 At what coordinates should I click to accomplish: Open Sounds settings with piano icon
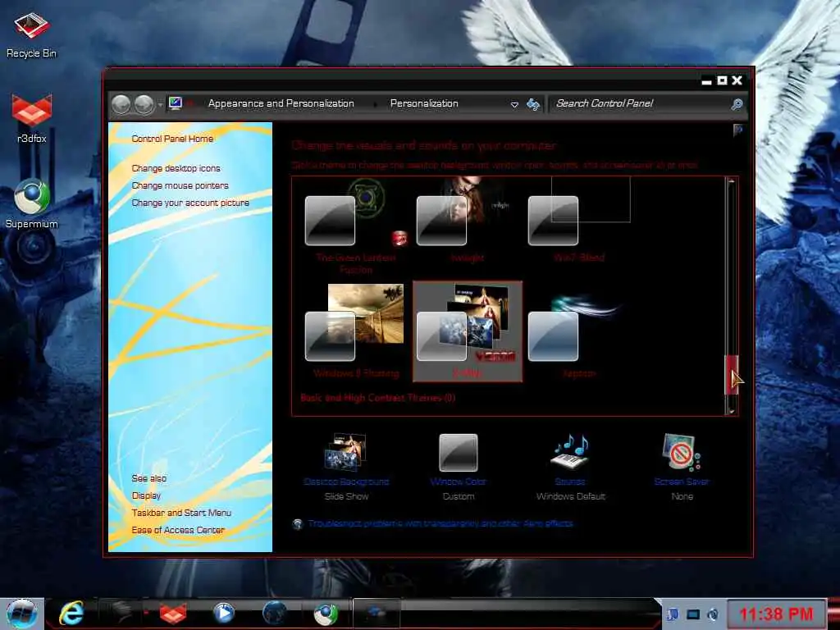[x=571, y=466]
